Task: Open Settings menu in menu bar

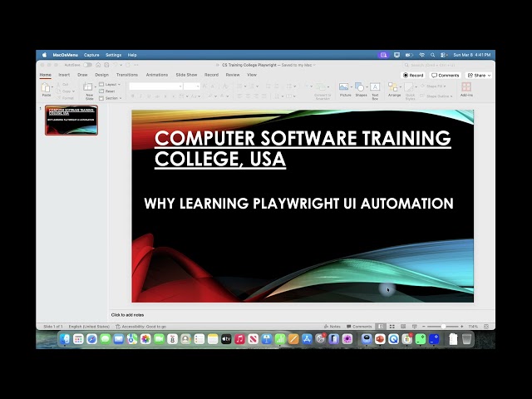Action: pos(113,55)
